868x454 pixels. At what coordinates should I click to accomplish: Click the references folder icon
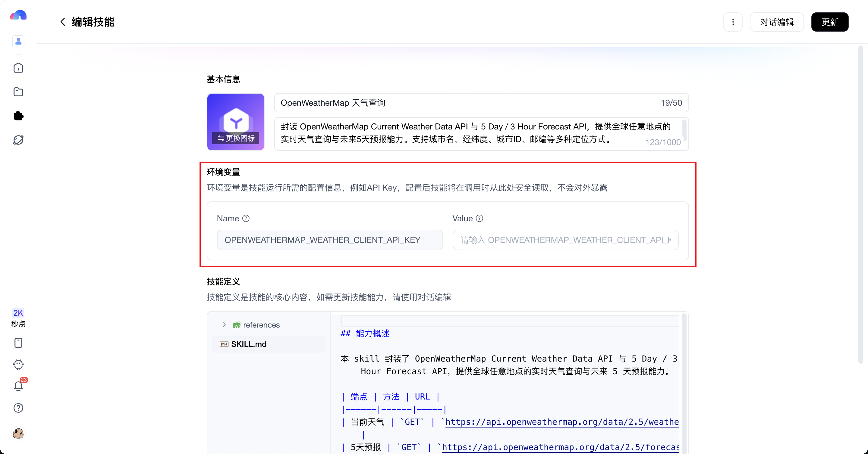point(237,325)
